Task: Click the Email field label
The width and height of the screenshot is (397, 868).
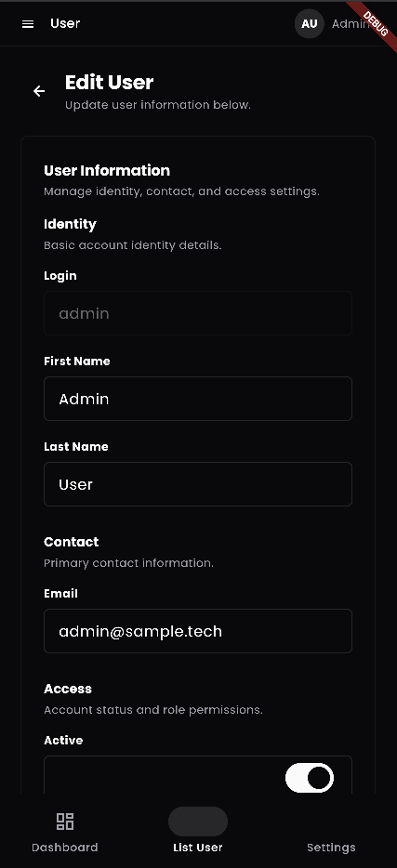Action: (61, 594)
